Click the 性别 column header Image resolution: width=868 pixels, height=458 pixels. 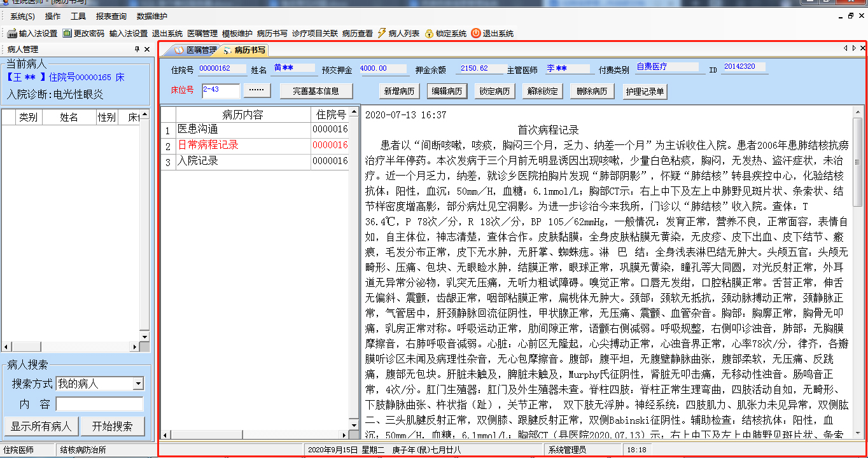click(106, 117)
